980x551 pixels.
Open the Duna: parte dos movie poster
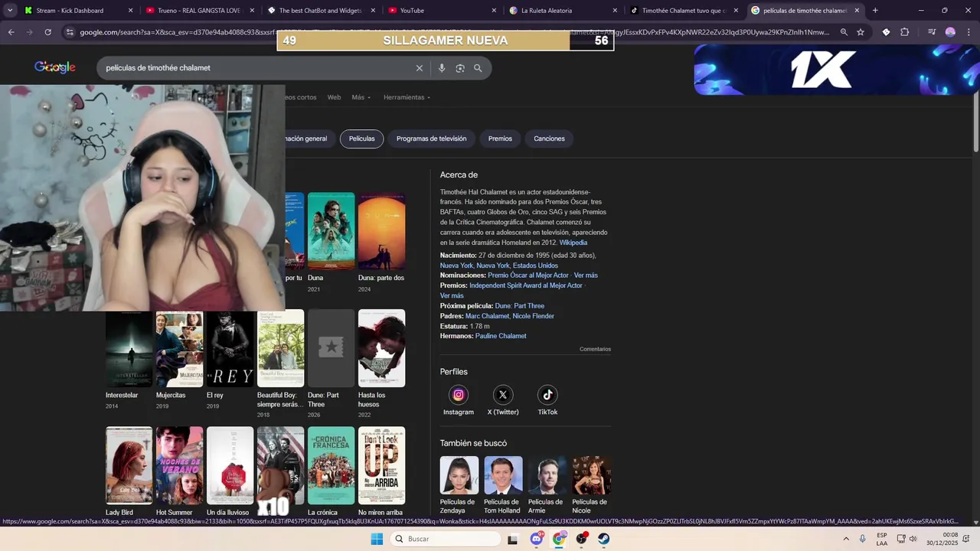(x=381, y=231)
